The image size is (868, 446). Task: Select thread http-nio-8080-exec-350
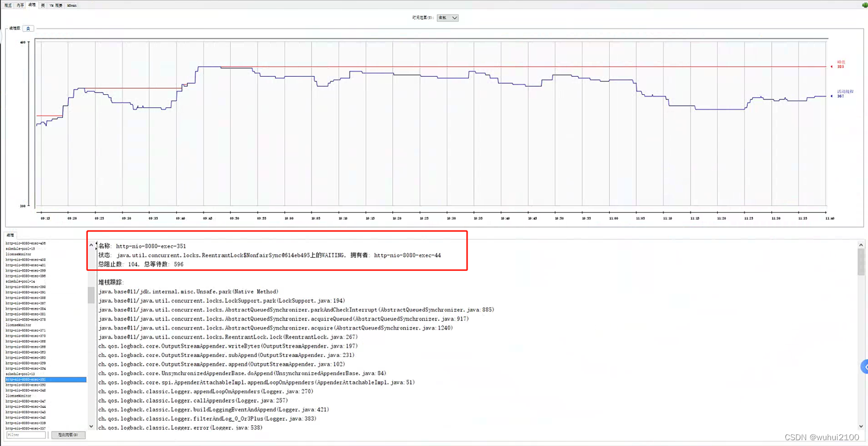25,385
